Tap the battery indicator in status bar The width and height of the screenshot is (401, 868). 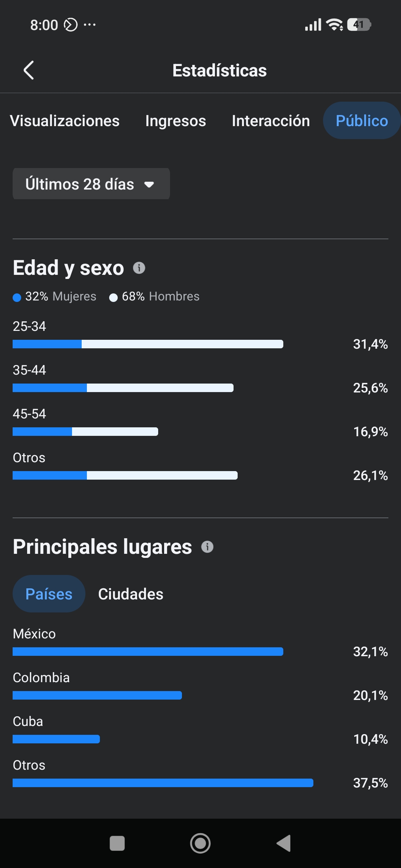click(359, 25)
